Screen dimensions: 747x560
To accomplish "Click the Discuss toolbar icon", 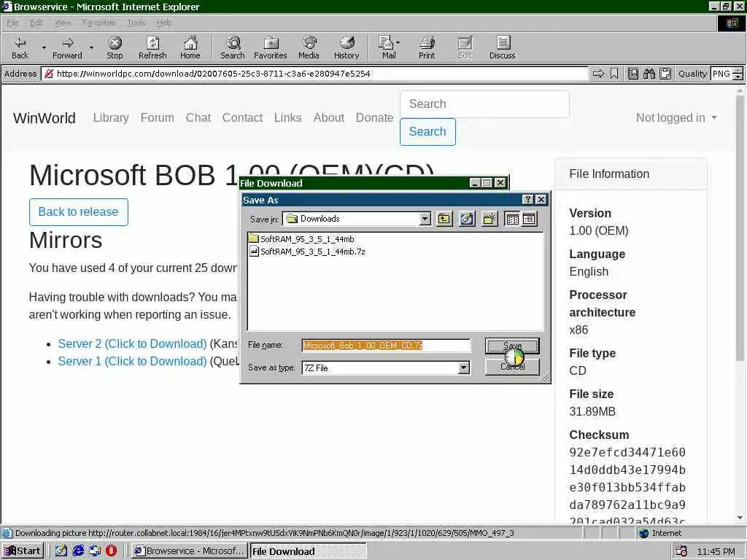I will (502, 47).
